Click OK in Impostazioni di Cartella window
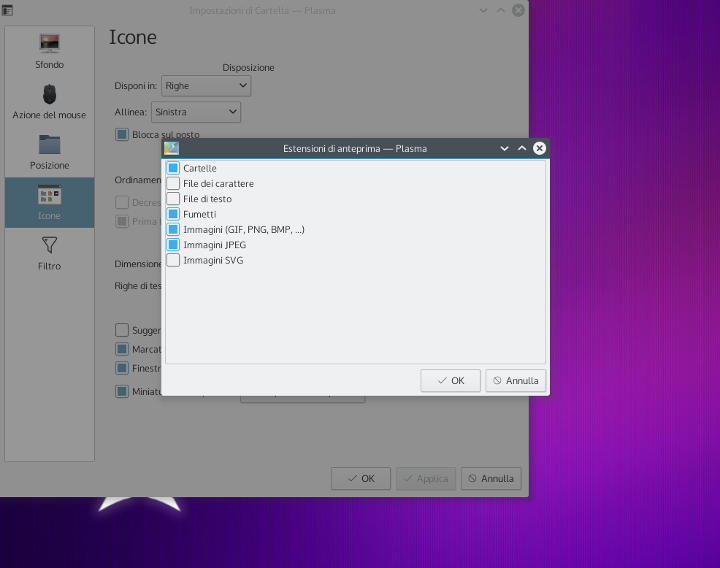The width and height of the screenshot is (720, 568). click(x=361, y=478)
